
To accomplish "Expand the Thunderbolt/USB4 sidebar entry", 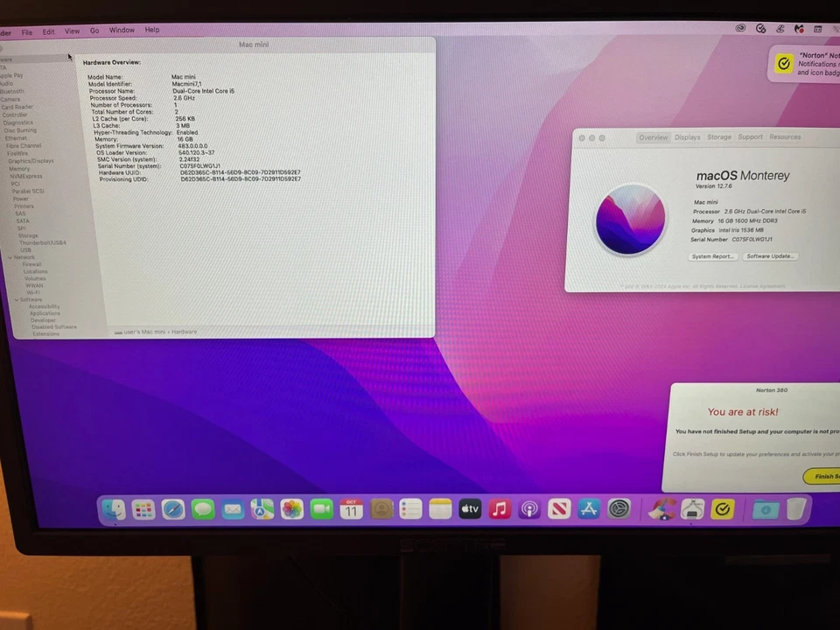I will 42,242.
